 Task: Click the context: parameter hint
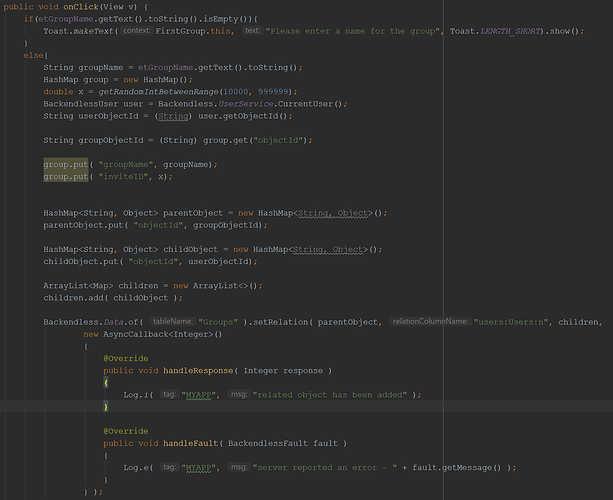tap(136, 30)
